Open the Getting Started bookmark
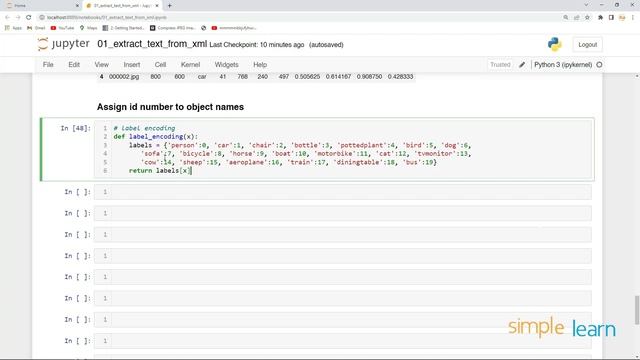Viewport: 640px width, 360px height. (x=123, y=28)
